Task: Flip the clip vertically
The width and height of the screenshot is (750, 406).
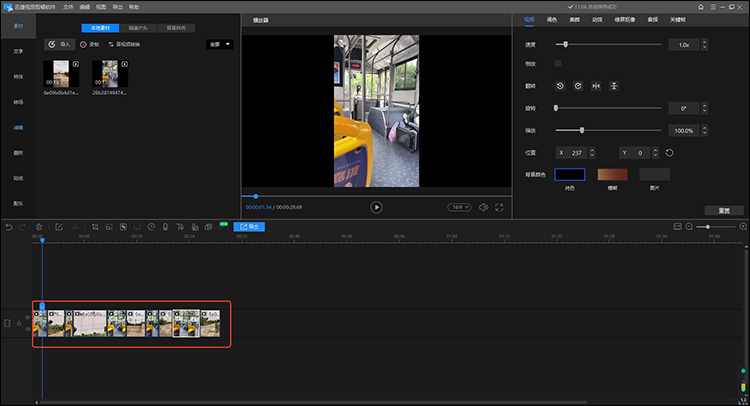Action: click(x=614, y=86)
